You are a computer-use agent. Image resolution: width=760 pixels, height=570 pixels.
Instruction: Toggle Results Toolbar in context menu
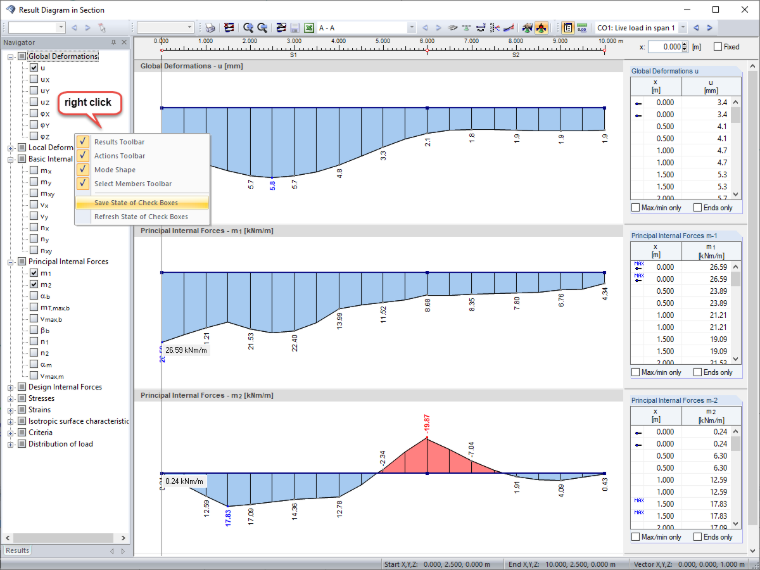142,142
